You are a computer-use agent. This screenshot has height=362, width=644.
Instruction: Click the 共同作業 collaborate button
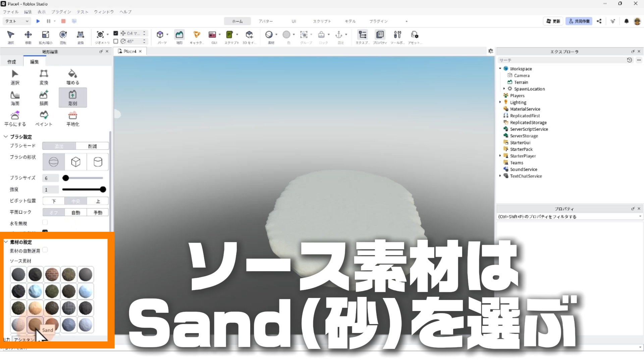click(x=579, y=21)
